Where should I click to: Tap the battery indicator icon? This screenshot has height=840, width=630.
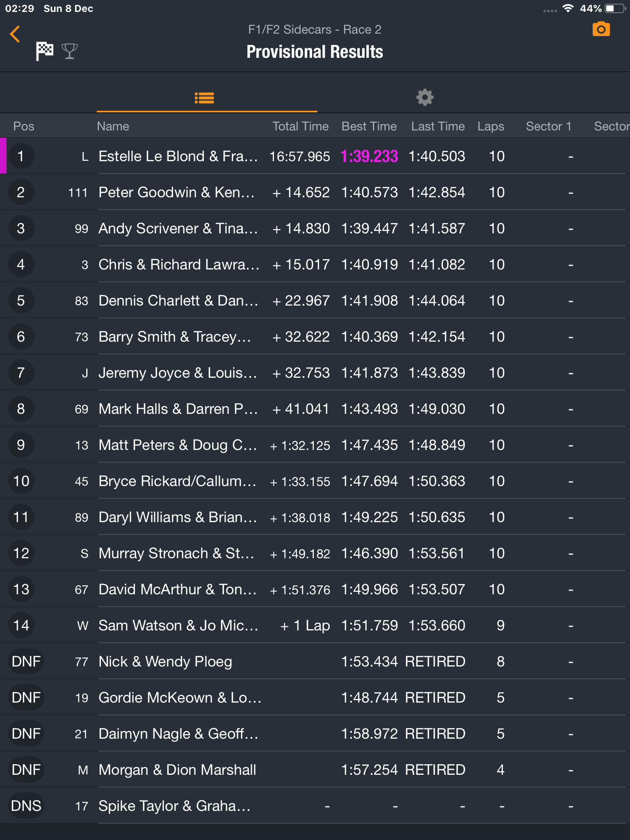point(615,8)
